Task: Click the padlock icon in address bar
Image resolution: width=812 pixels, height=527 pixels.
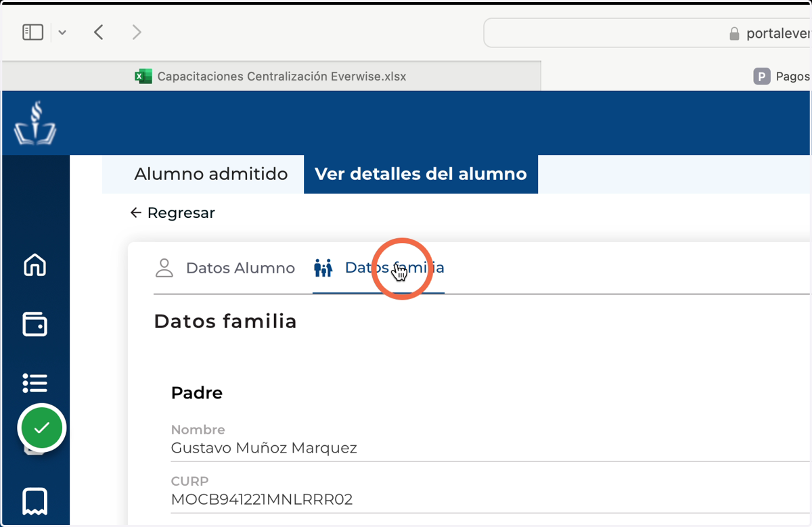Action: coord(734,34)
